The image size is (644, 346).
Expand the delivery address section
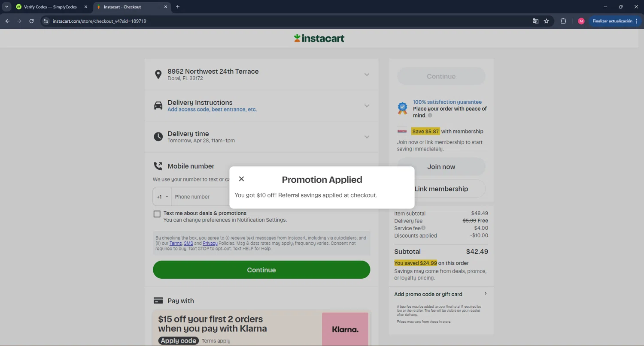tap(367, 75)
